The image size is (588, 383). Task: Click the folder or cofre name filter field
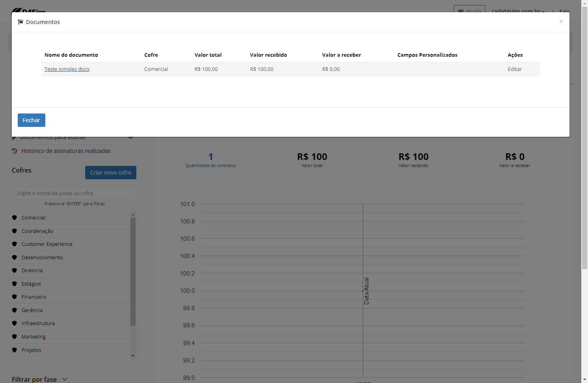pyautogui.click(x=74, y=193)
